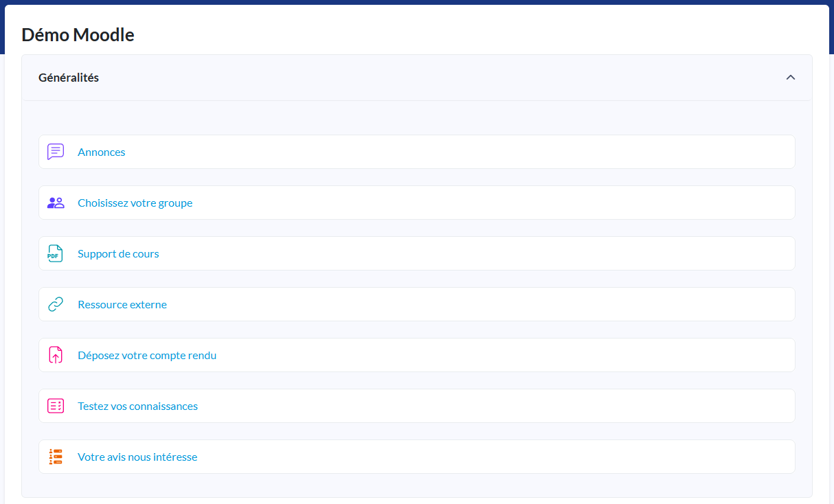
Task: Click the quiz icon for Testez vos connaissances
Action: (x=56, y=406)
